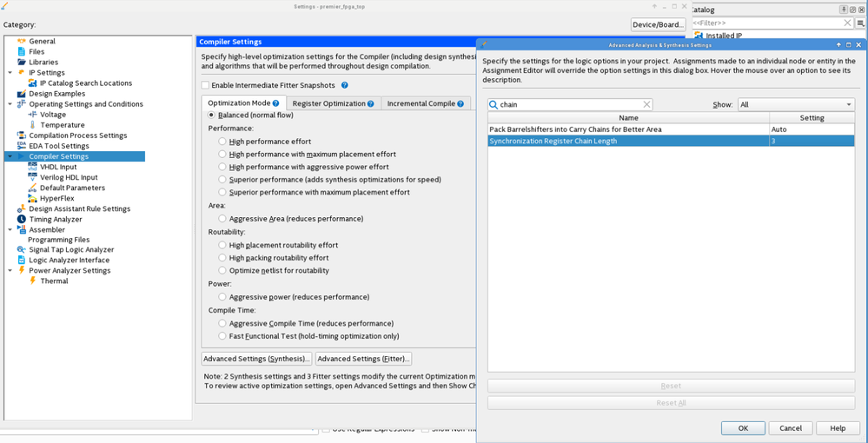Select the Timing Analyzer clock icon
This screenshot has width=868, height=443.
tap(22, 219)
